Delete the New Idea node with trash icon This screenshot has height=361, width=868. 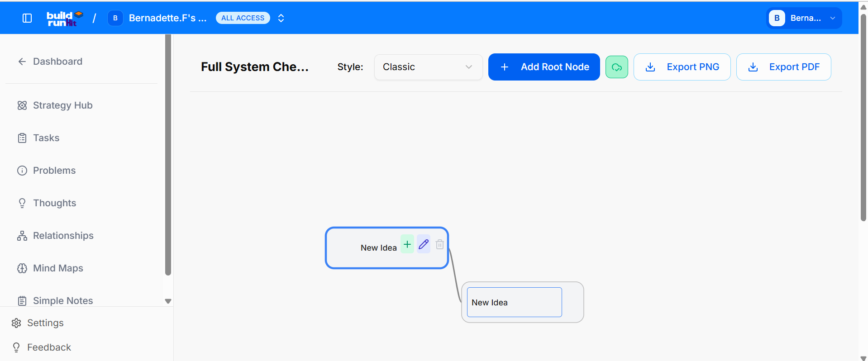coord(439,244)
